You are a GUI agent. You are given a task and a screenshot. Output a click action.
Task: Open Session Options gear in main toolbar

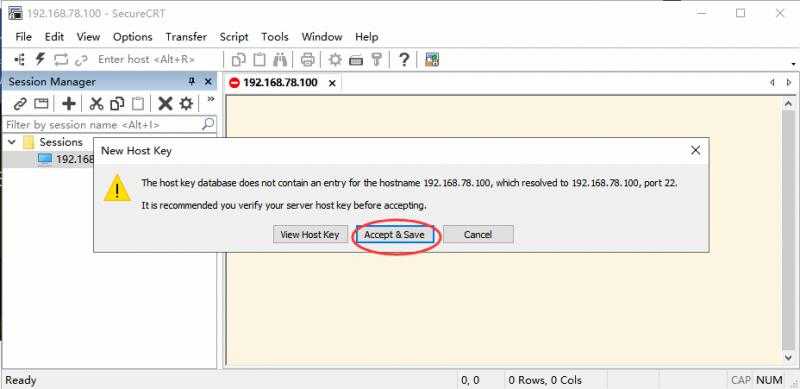point(335,60)
